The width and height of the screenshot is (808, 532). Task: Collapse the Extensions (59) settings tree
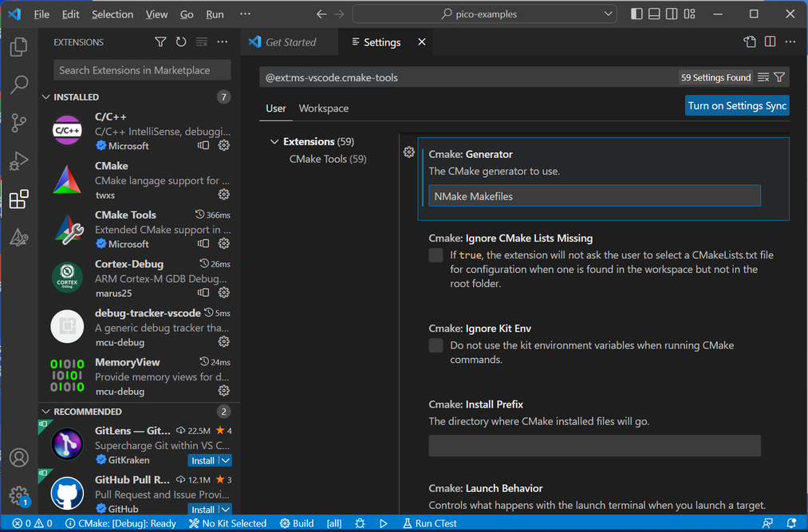point(274,142)
